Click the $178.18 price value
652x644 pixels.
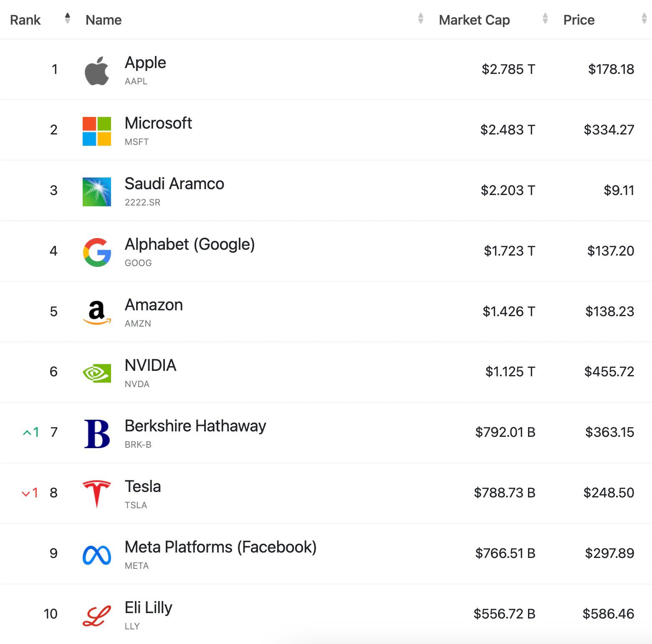[611, 69]
